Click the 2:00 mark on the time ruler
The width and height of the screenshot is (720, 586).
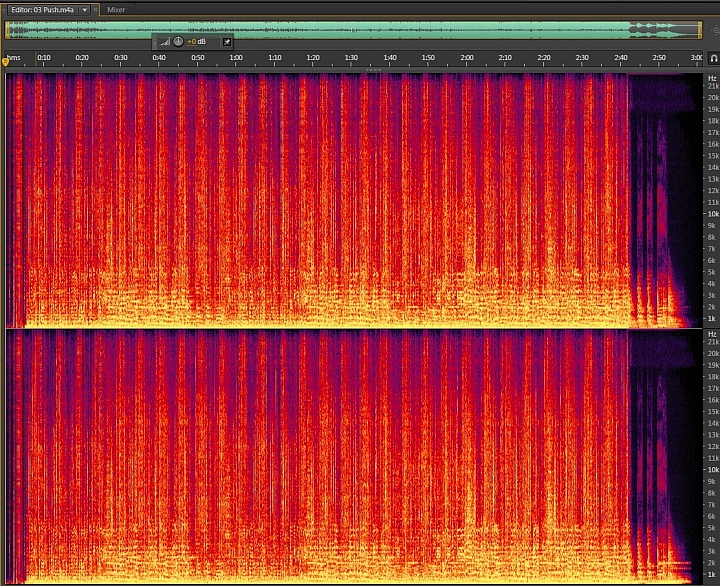pos(467,57)
